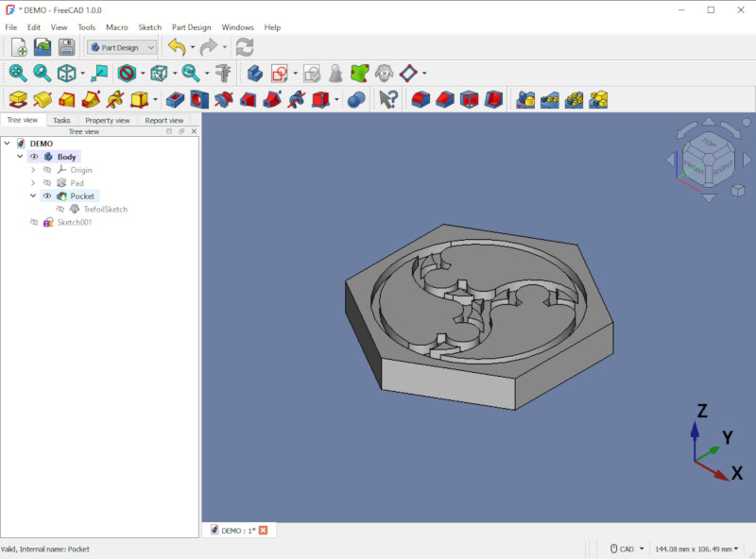Close the Tree view panel
The image size is (756, 559).
coord(194,131)
